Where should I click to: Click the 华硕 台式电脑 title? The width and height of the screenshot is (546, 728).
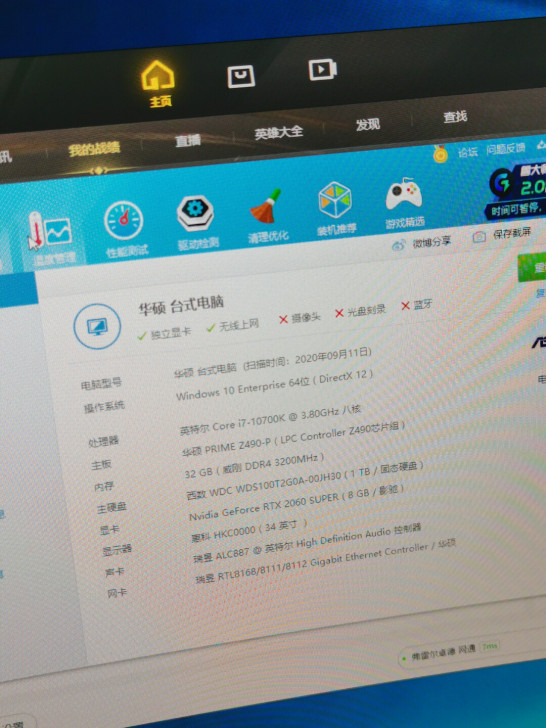(x=181, y=306)
